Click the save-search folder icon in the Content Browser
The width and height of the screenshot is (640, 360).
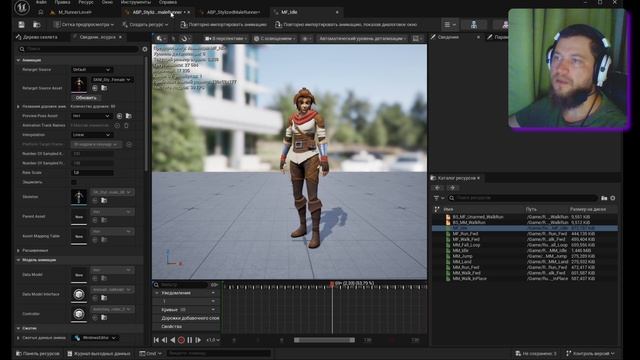(604, 198)
